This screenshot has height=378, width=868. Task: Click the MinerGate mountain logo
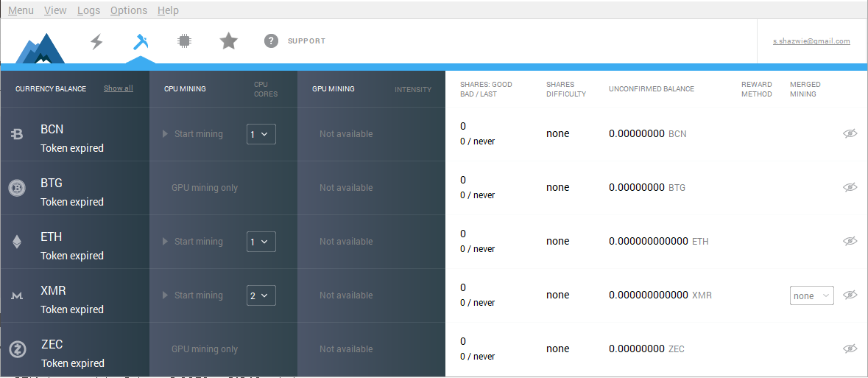pos(40,49)
